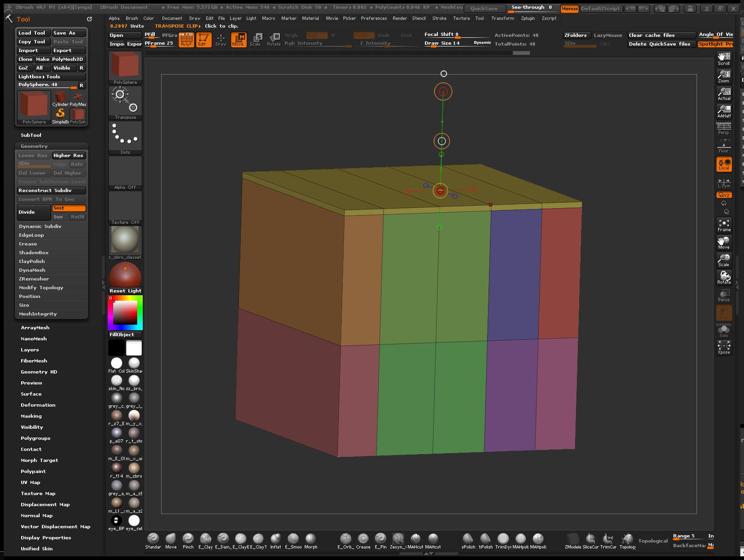
Task: Expand the Polygroups section
Action: 35,438
